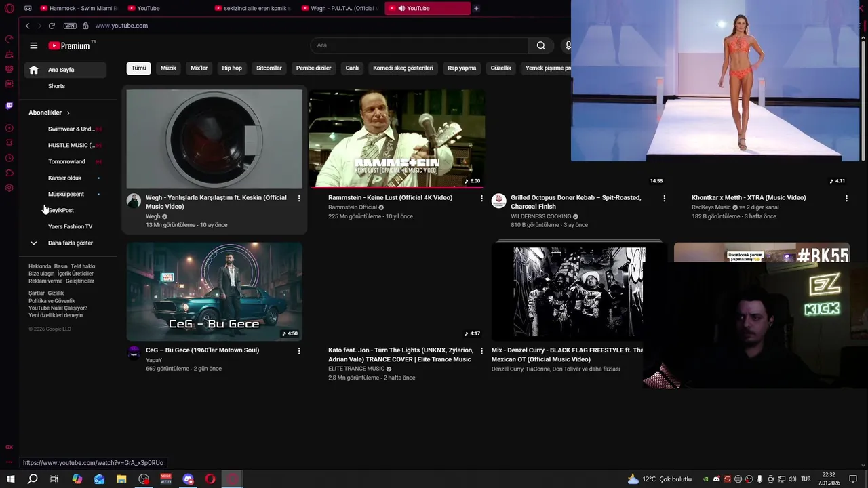
Task: Click the YouTube search magnifier button
Action: [x=540, y=45]
